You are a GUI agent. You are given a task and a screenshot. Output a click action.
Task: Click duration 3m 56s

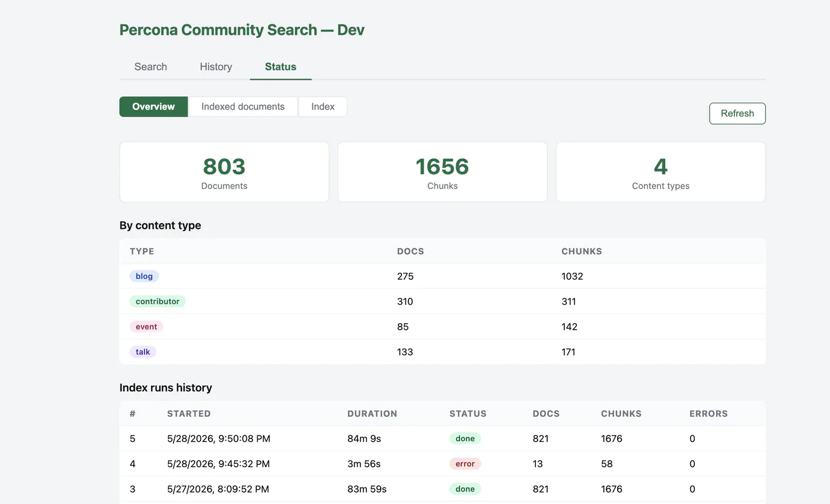(364, 464)
